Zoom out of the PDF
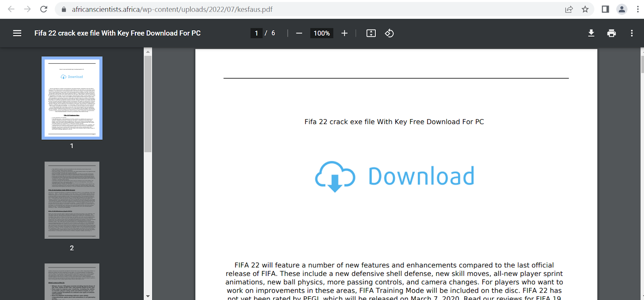The image size is (644, 300). click(x=299, y=33)
